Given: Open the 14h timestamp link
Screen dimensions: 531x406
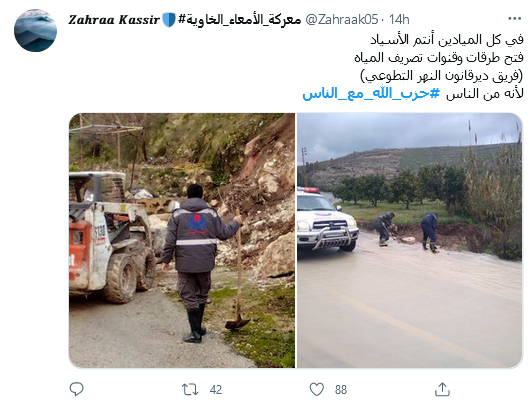Looking at the screenshot, I should pos(399,20).
